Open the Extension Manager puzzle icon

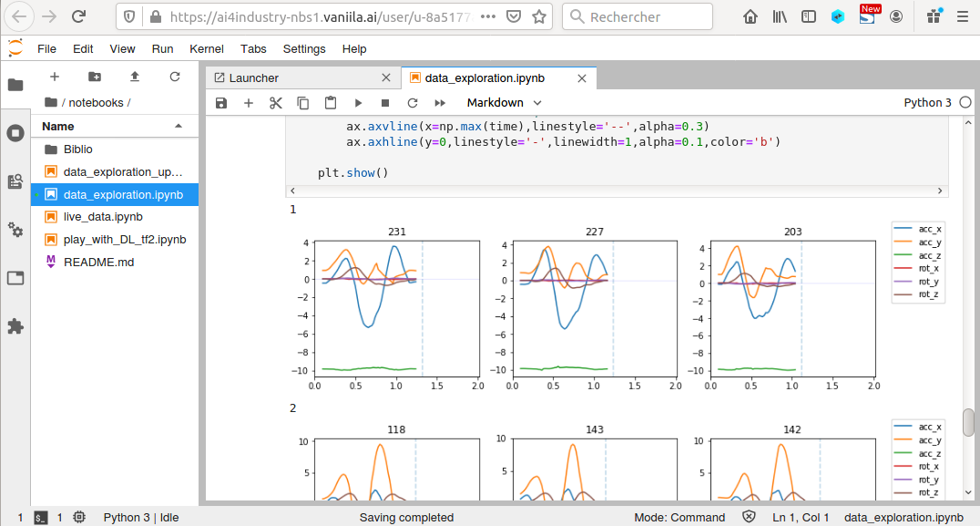tap(15, 325)
